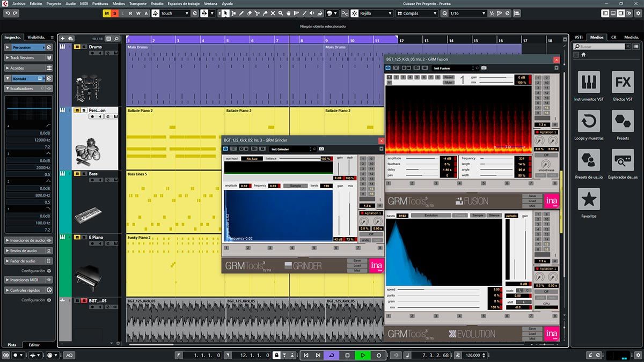Viewport: 644px width, 362px height.
Task: Open Compás grid type dropdown
Action: click(417, 13)
